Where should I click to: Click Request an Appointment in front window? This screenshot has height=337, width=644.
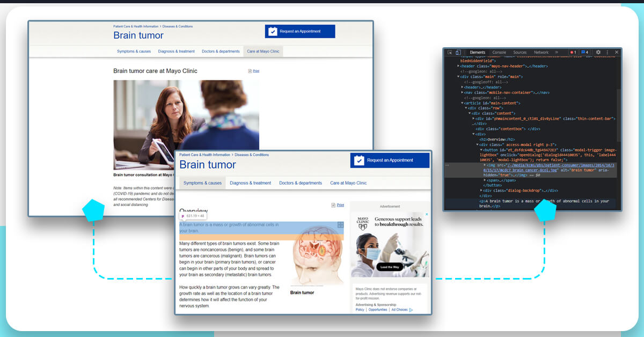[390, 160]
